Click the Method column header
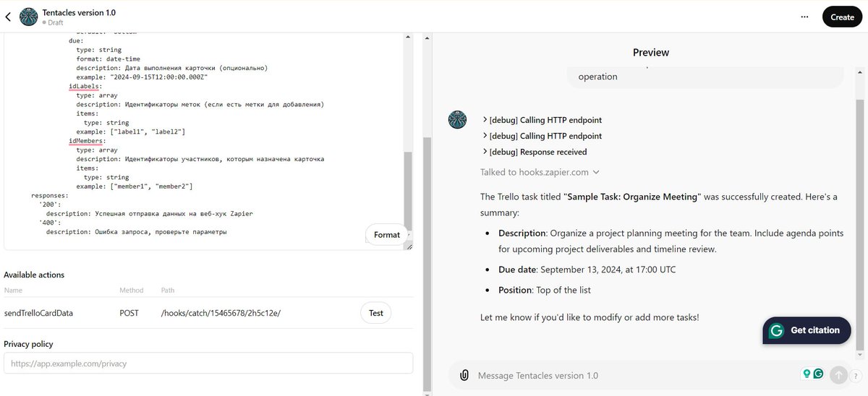The image size is (868, 396). [132, 290]
